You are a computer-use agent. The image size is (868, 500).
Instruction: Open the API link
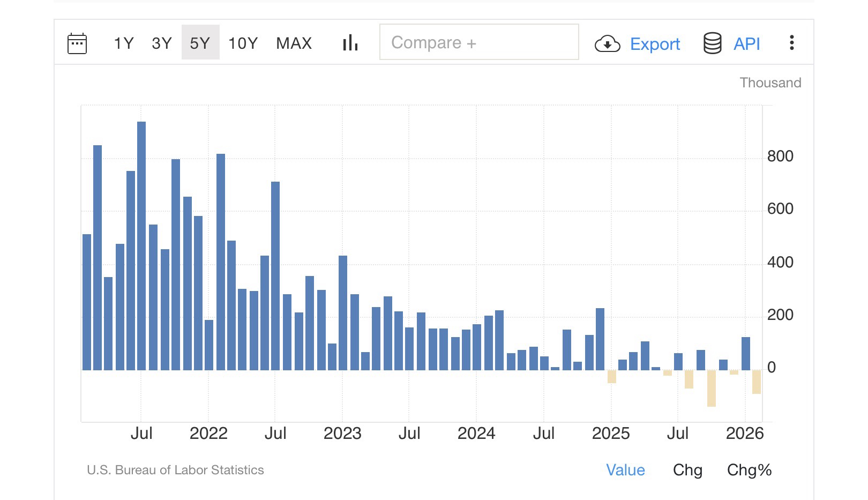point(746,44)
